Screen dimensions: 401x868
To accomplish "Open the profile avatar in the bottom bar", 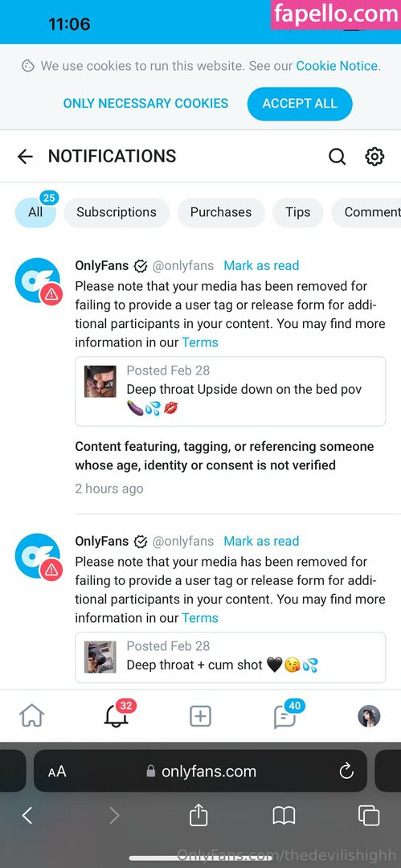I will (369, 716).
